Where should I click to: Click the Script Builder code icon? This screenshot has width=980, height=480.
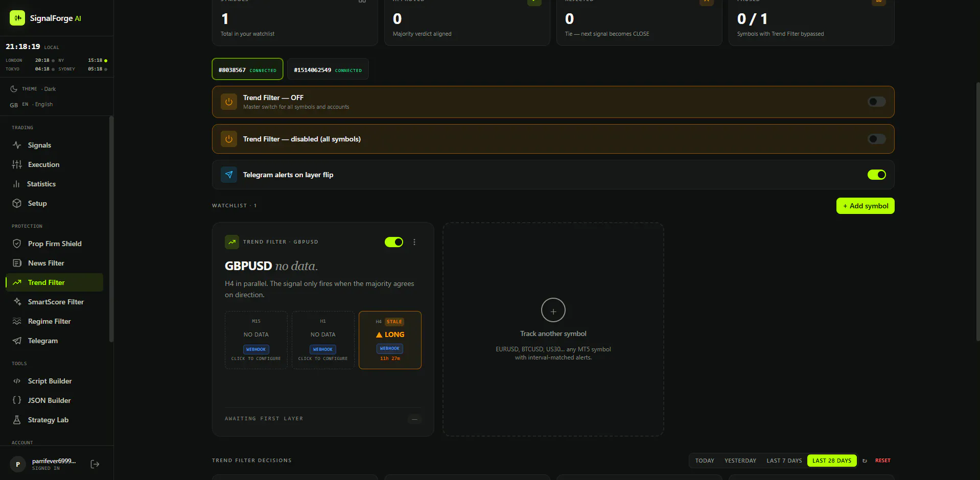click(x=17, y=381)
